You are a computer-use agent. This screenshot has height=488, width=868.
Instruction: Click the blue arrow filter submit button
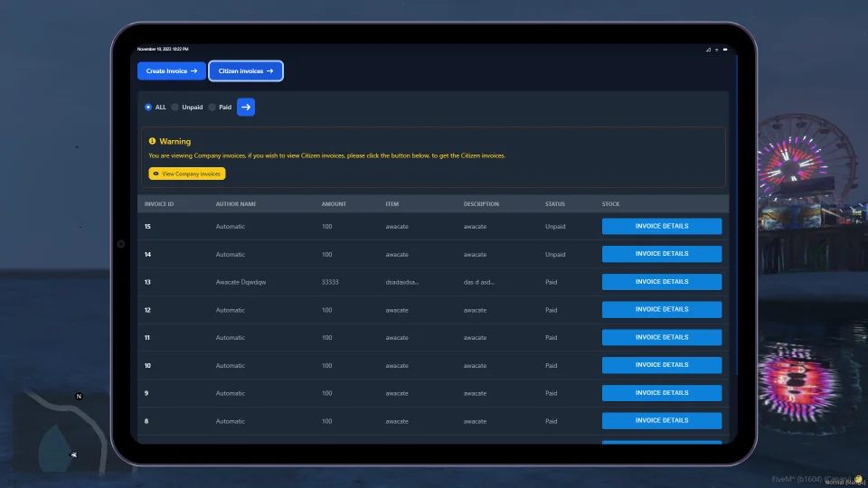tap(246, 107)
